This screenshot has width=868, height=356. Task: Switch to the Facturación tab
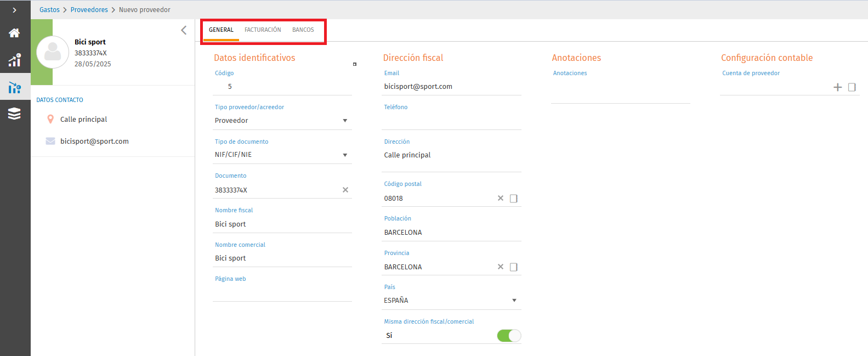(x=263, y=30)
